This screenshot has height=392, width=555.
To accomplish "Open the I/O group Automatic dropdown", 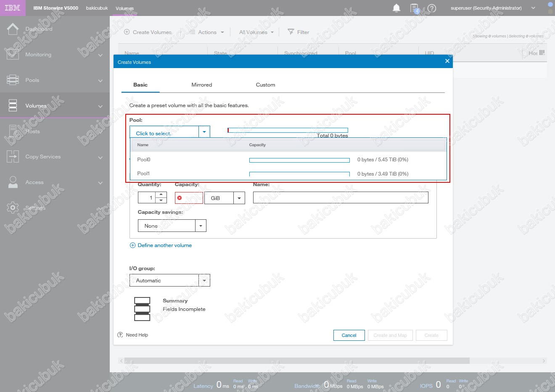I will point(204,280).
